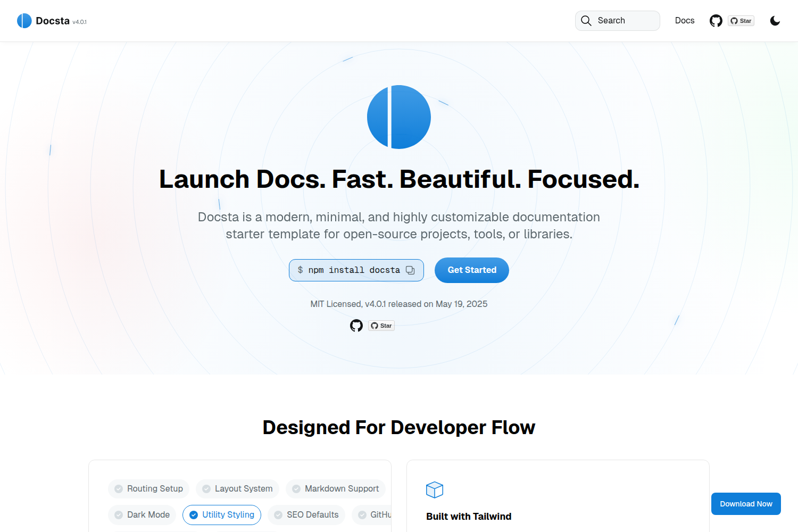Click the Download Now button

(x=746, y=504)
